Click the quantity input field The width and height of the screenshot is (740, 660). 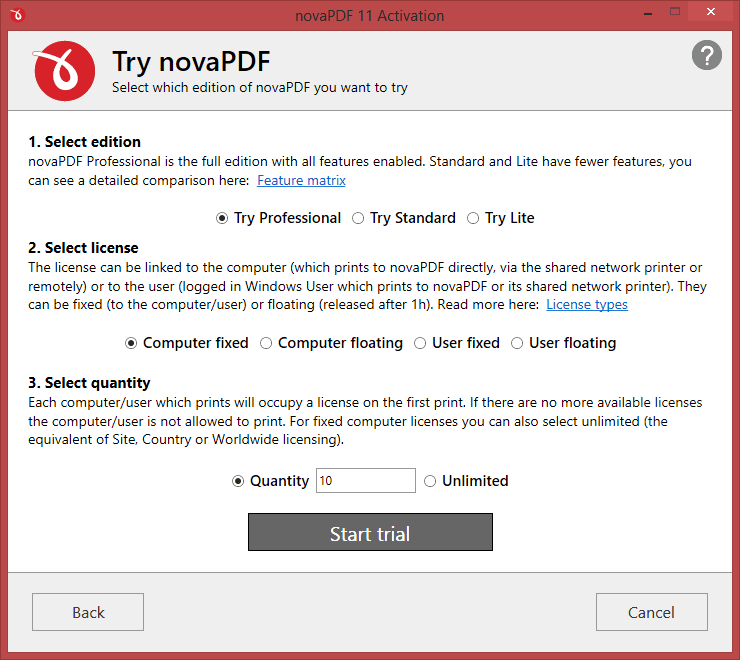(366, 481)
